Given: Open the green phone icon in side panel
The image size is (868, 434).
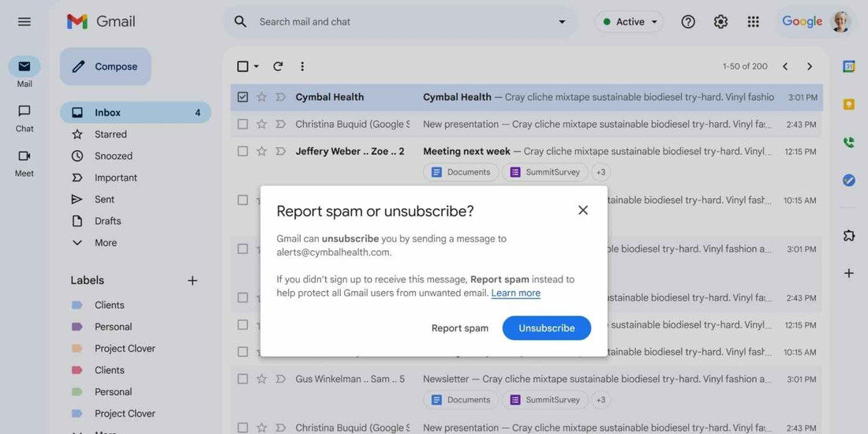Looking at the screenshot, I should (x=848, y=143).
